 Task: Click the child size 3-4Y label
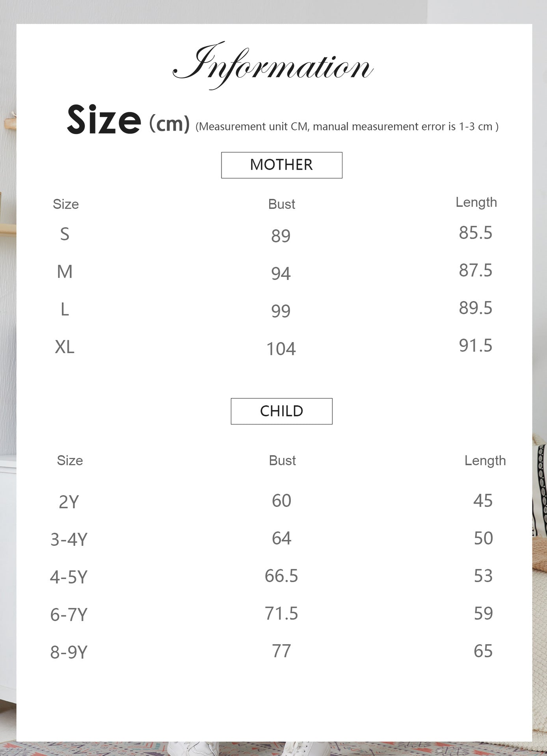click(x=69, y=539)
